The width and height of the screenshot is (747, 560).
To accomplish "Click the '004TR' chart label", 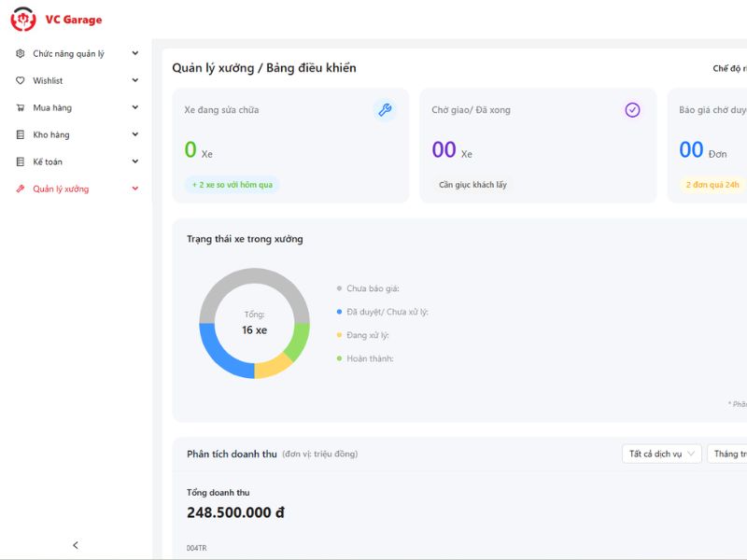I will coord(196,548).
